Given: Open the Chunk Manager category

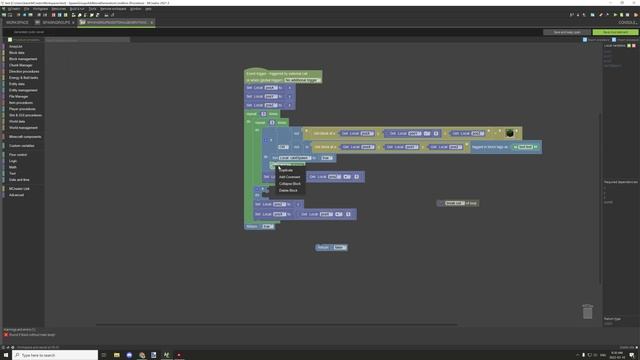Looking at the screenshot, I should pos(20,65).
